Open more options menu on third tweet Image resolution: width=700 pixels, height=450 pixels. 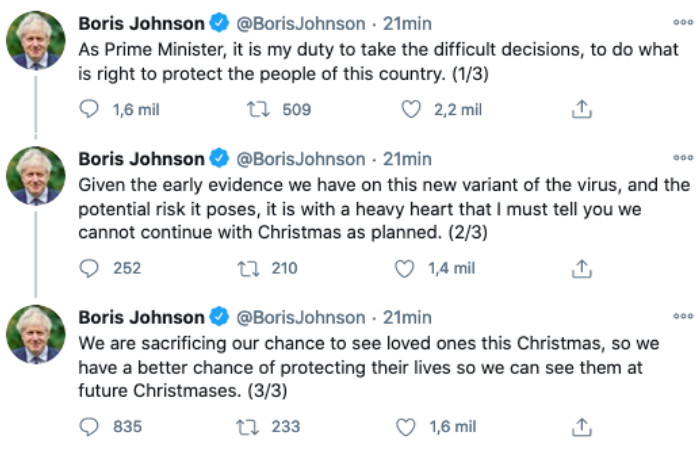682,316
